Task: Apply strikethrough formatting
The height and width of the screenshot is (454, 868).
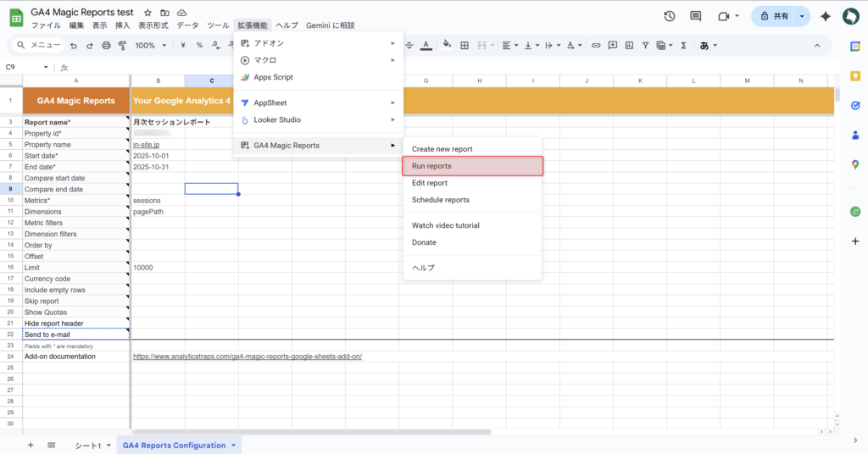Action: click(x=409, y=46)
